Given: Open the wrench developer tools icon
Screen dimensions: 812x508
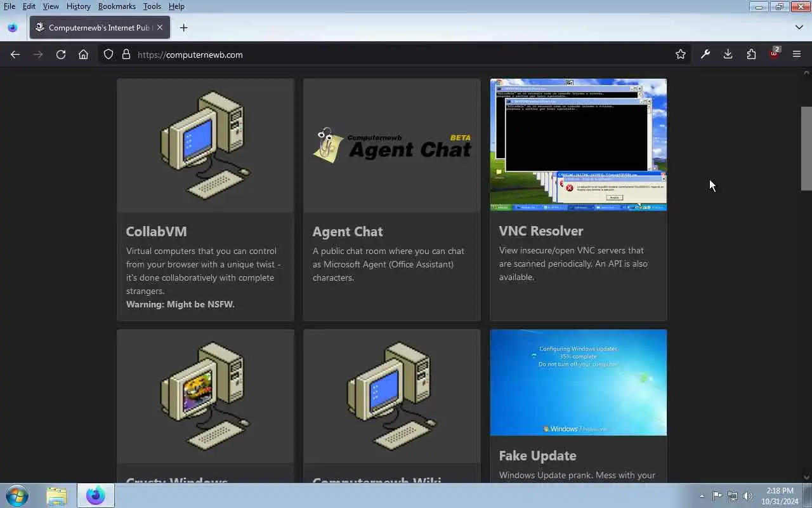Looking at the screenshot, I should 705,55.
